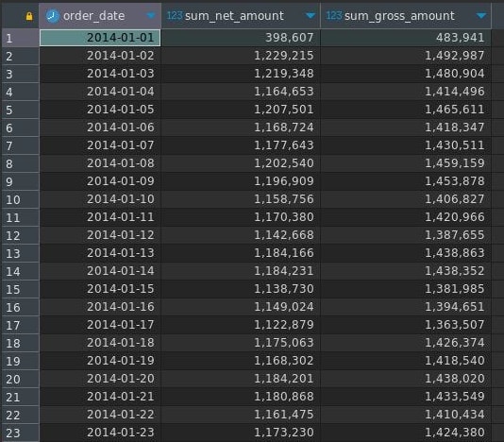Viewport: 504px width, 442px height.
Task: Select gross amount cell 1,410,434
Action: 406,415
